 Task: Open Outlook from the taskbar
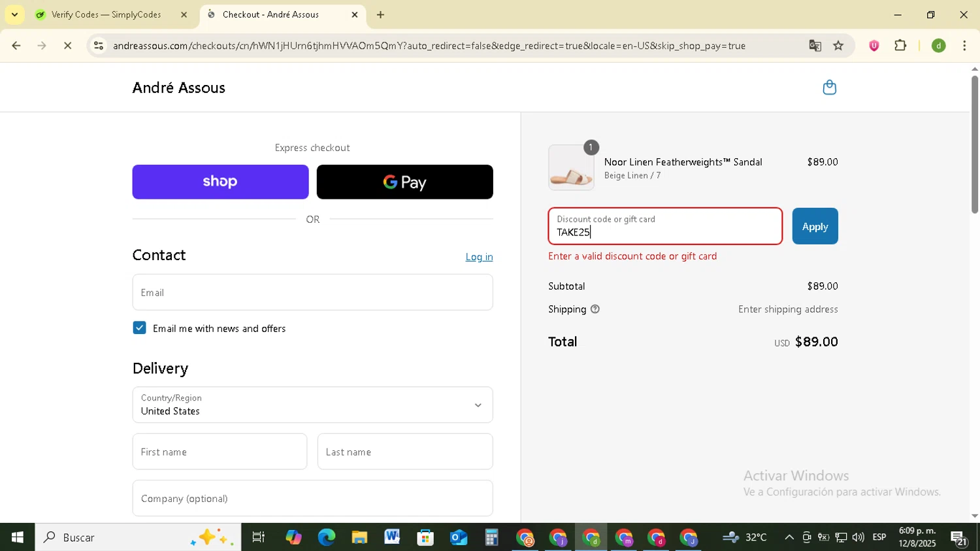[x=459, y=537]
